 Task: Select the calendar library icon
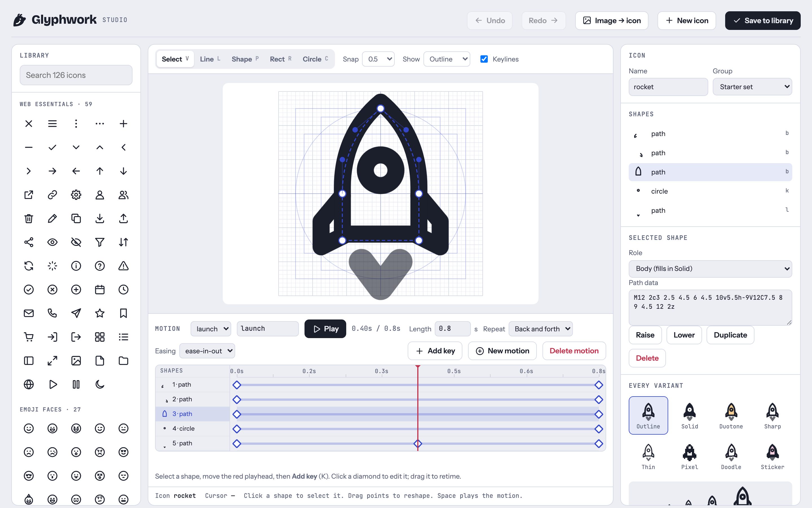coord(100,290)
